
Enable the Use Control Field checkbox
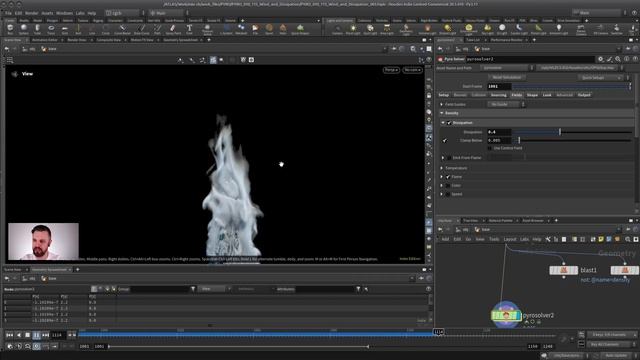pos(490,148)
